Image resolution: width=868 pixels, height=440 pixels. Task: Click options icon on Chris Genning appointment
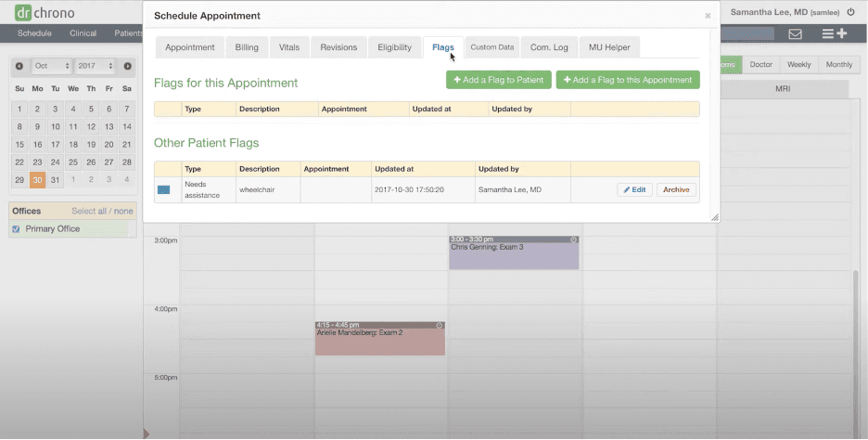click(x=573, y=239)
